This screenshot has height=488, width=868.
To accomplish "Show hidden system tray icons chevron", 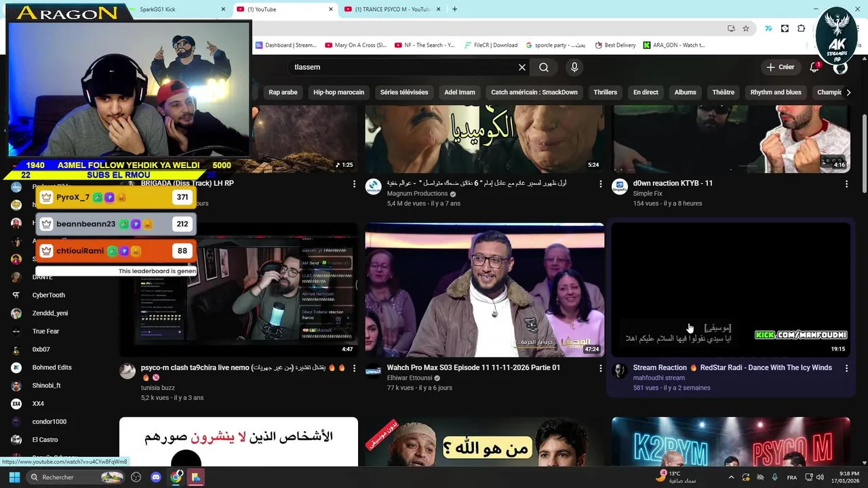I will tap(731, 477).
